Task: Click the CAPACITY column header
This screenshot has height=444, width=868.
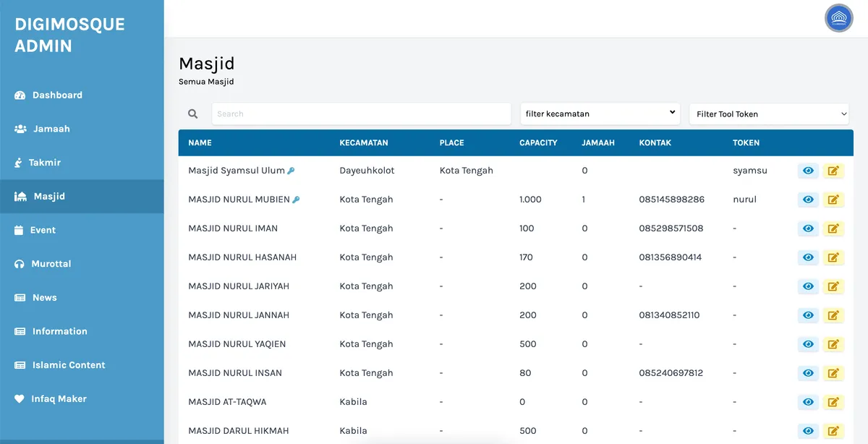Action: [538, 142]
